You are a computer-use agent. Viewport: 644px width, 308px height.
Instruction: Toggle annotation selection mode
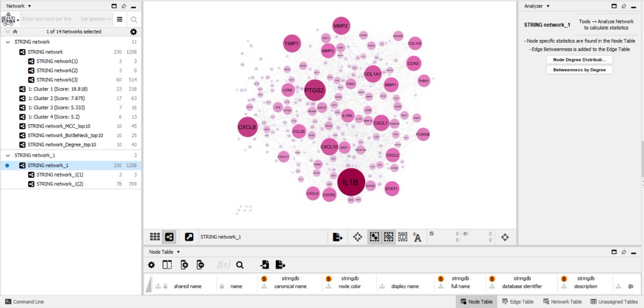tap(403, 237)
